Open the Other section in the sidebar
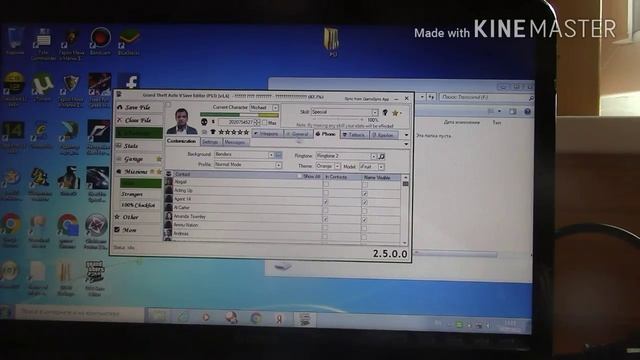 click(138, 217)
